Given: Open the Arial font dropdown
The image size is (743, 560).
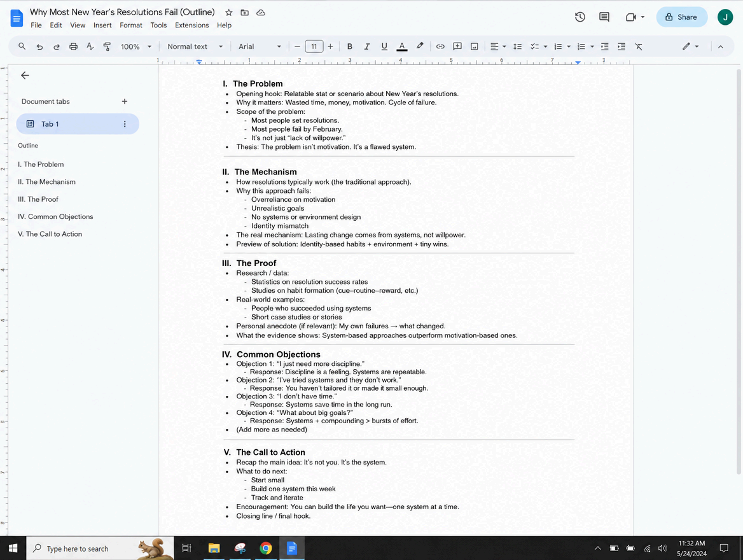Looking at the screenshot, I should [x=260, y=46].
